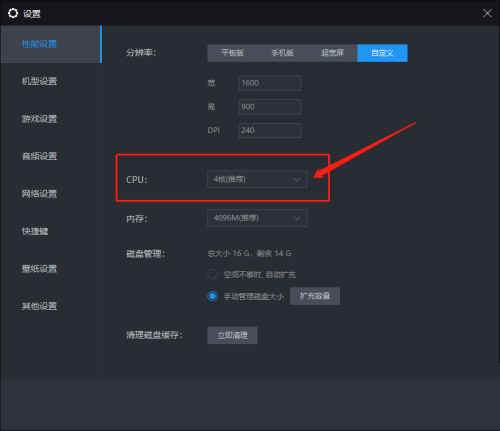Expand the memory 4096M dropdown

pos(257,218)
